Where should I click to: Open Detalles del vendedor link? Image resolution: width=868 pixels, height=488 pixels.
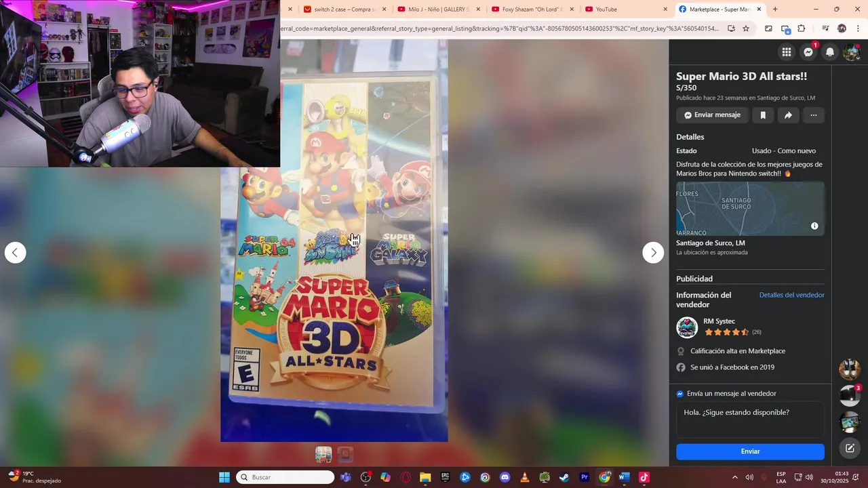pyautogui.click(x=791, y=295)
